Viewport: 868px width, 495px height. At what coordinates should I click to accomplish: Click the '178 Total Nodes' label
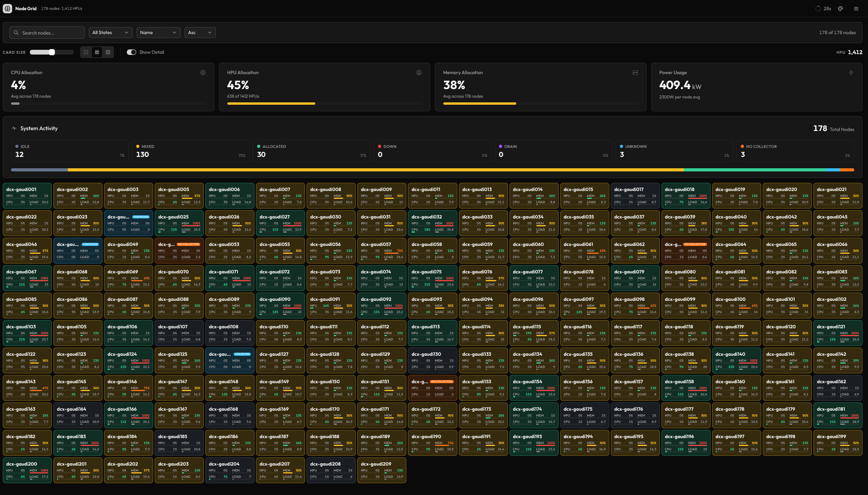pos(833,129)
